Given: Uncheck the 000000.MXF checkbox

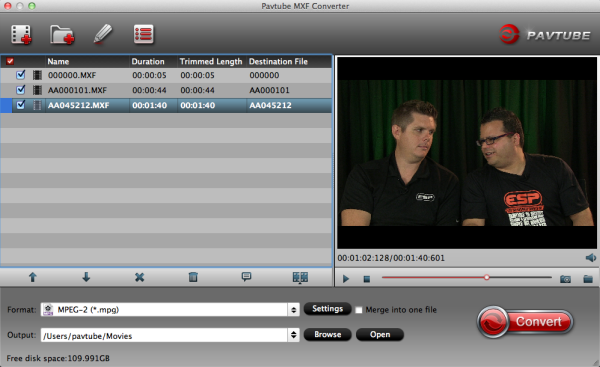Looking at the screenshot, I should (21, 75).
